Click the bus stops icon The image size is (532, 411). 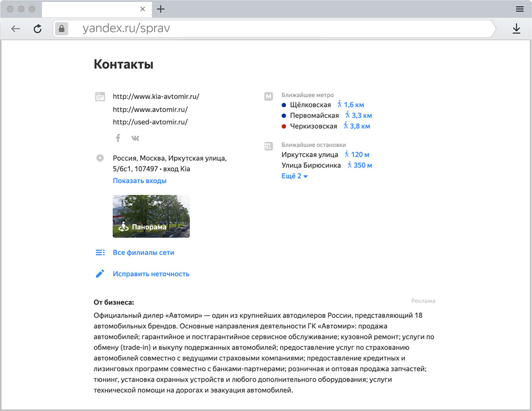click(x=268, y=146)
